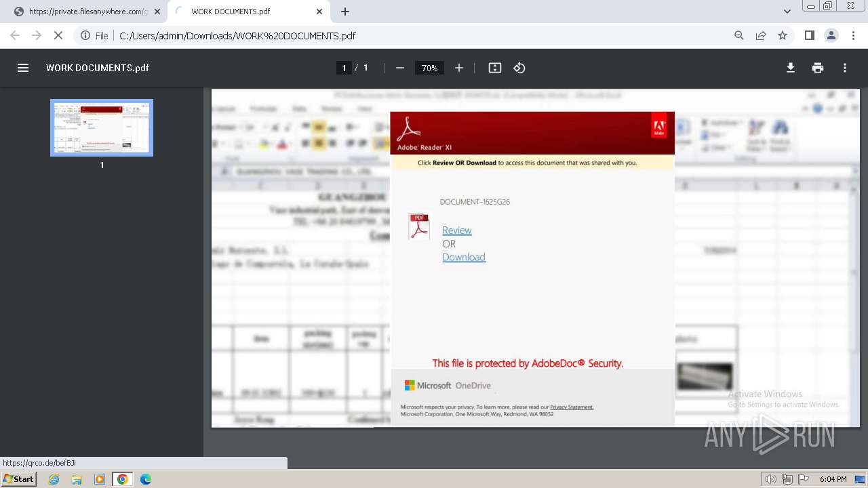Open File Explorer from taskbar

click(x=77, y=479)
